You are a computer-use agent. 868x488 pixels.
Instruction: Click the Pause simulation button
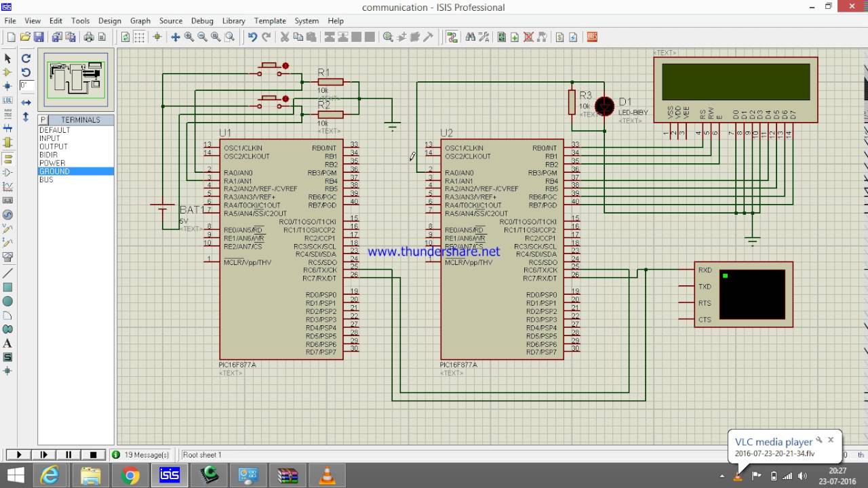pos(68,455)
